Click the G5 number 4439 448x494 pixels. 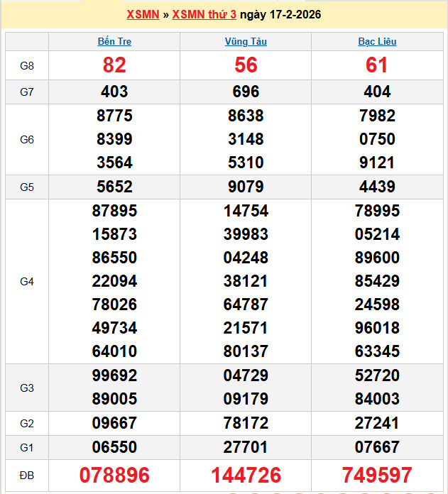[377, 187]
